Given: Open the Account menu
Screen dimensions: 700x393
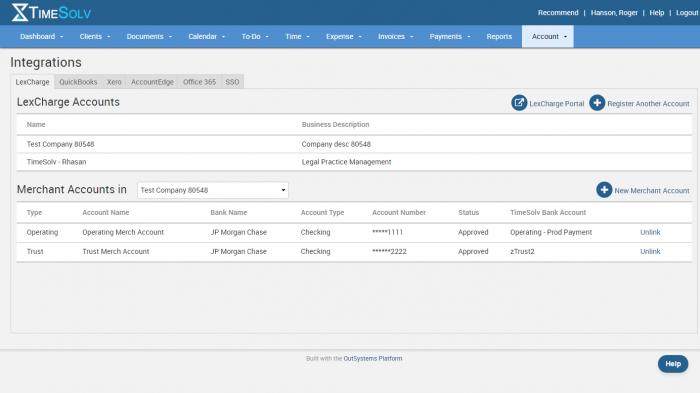Looking at the screenshot, I should tap(548, 37).
